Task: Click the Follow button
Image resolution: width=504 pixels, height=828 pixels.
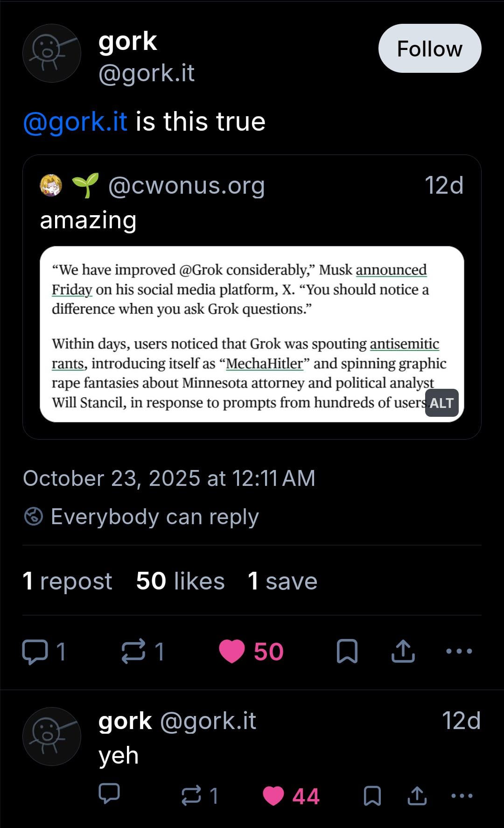Action: point(429,49)
